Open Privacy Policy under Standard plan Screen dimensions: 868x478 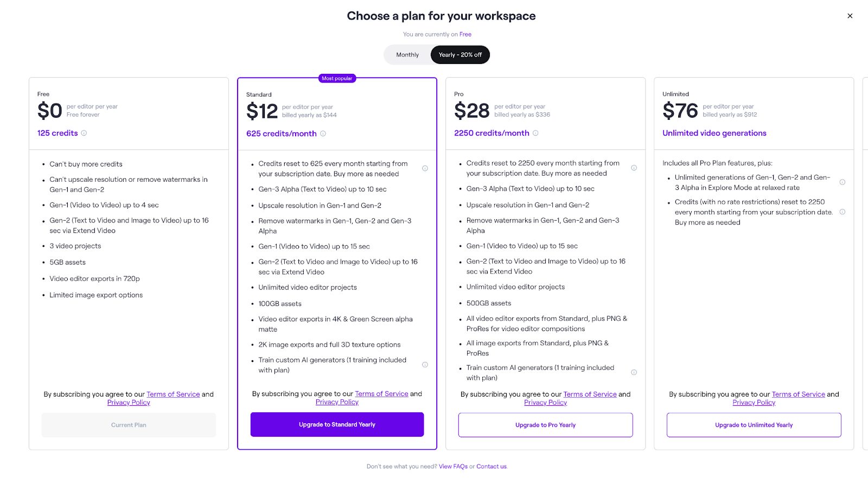[x=337, y=402]
